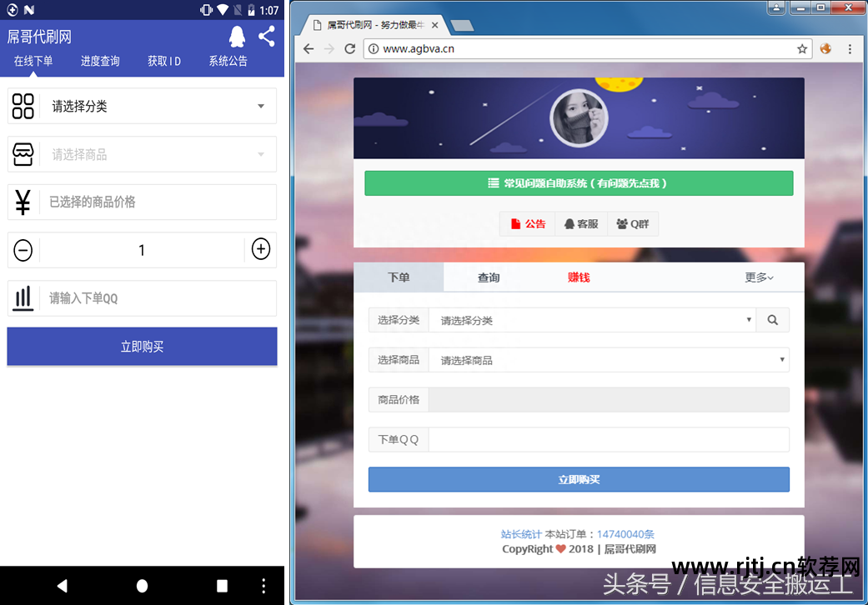Switch to 系统公告 tab in mobile app
Viewport: 868px width, 605px height.
pos(228,61)
